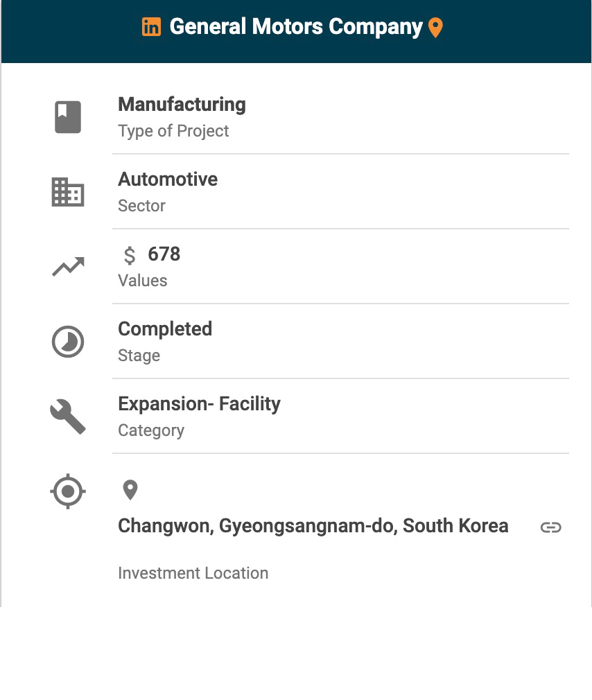Click the Type of Project label
The image size is (592, 700).
tap(173, 131)
